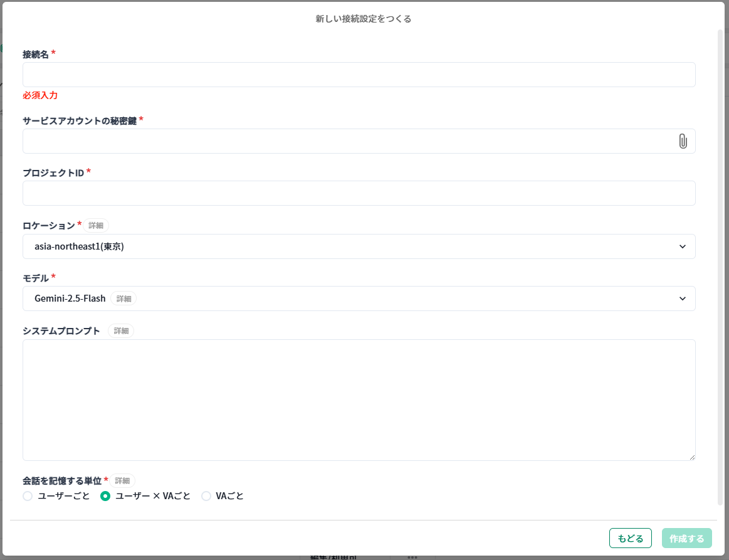Viewport: 729px width, 560px height.
Task: Click the chevron arrow of the モデル selector
Action: click(683, 298)
